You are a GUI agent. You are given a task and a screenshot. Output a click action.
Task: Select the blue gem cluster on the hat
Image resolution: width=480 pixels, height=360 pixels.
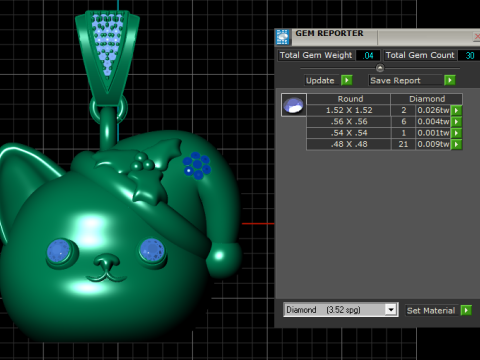point(197,166)
